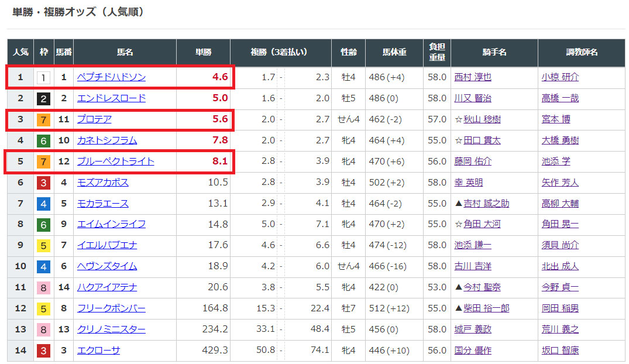Click the 単勝 column header
This screenshot has width=629, height=364.
(203, 53)
